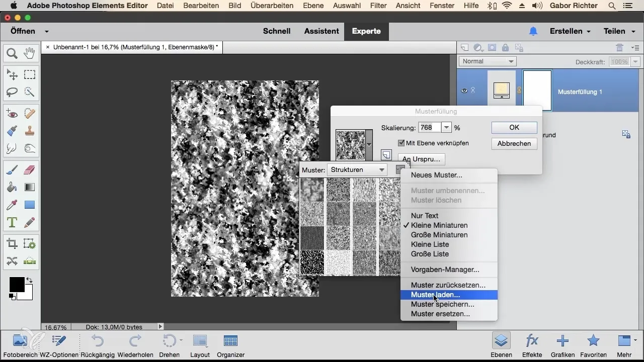Confirm Musterfüllung dialog with OK

(x=514, y=128)
